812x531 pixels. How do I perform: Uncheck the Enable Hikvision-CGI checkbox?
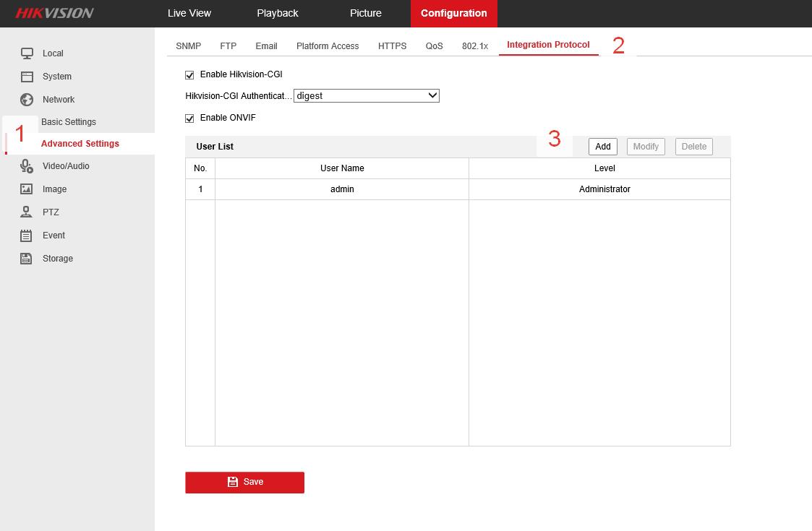[189, 75]
